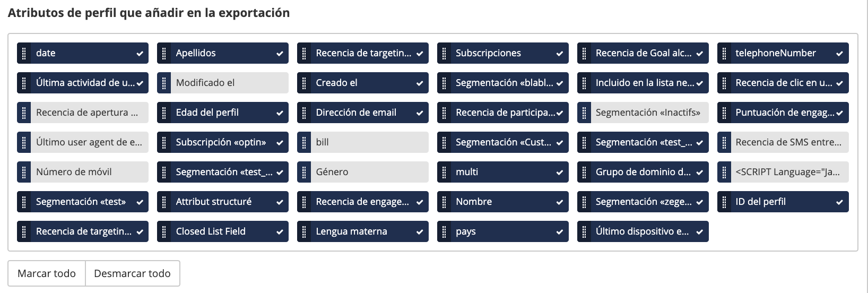Click drag handle on pays chip
The height and width of the screenshot is (293, 868).
point(444,231)
